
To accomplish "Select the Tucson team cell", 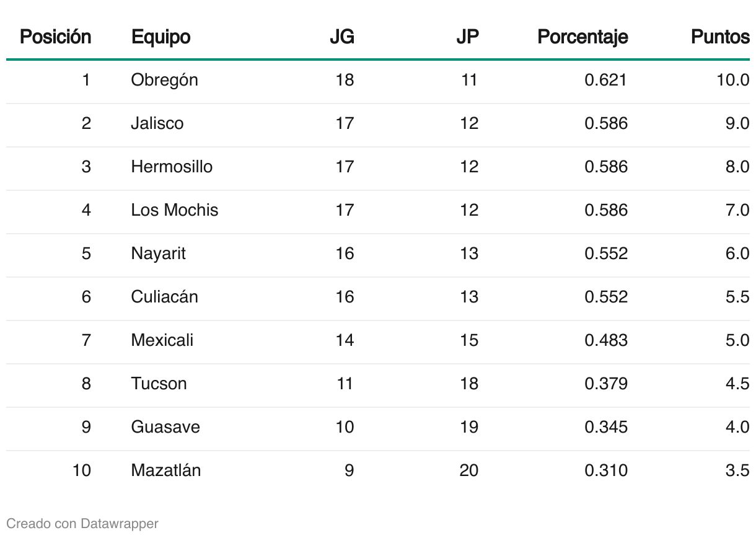I will click(159, 384).
